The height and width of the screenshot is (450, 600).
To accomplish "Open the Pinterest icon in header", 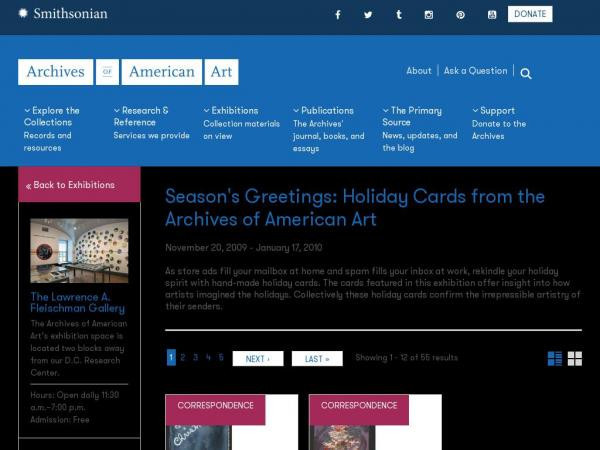I will [x=460, y=15].
